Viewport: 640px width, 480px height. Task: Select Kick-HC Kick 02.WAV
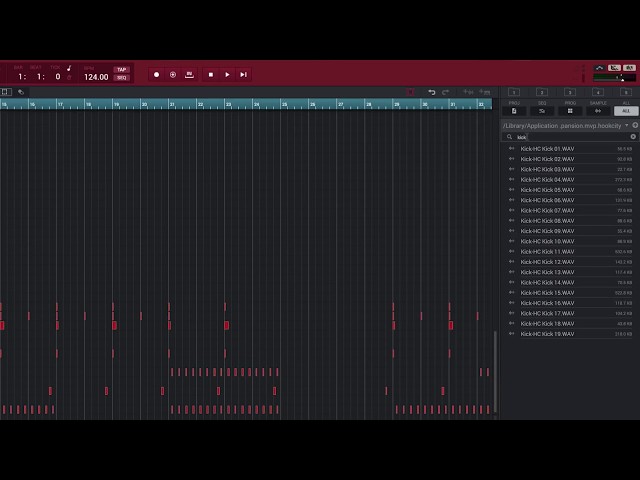pos(570,159)
